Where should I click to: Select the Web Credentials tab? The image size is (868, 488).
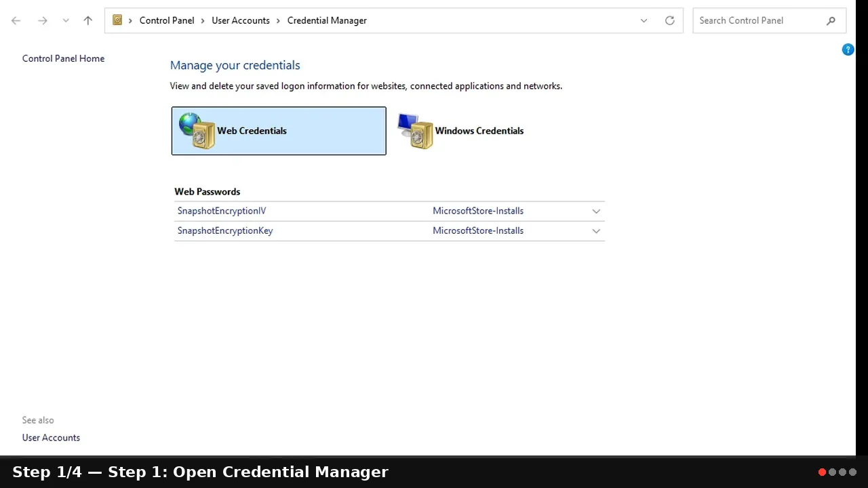pyautogui.click(x=279, y=131)
